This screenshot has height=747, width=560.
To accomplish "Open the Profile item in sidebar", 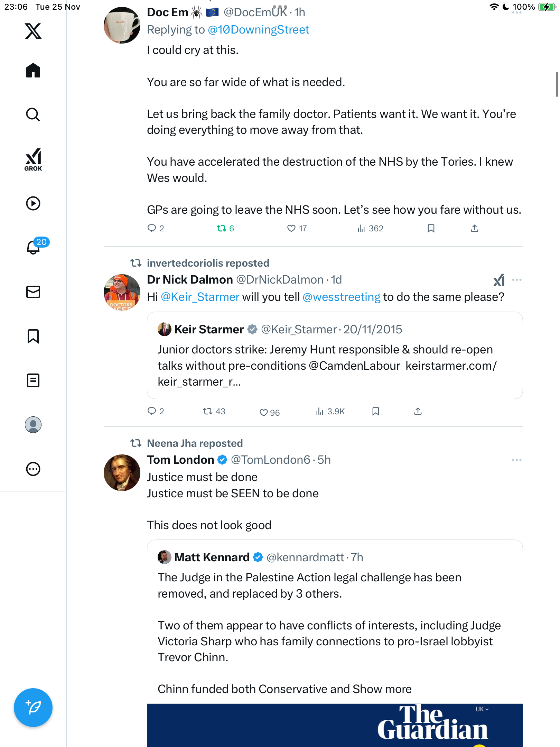I will (33, 425).
